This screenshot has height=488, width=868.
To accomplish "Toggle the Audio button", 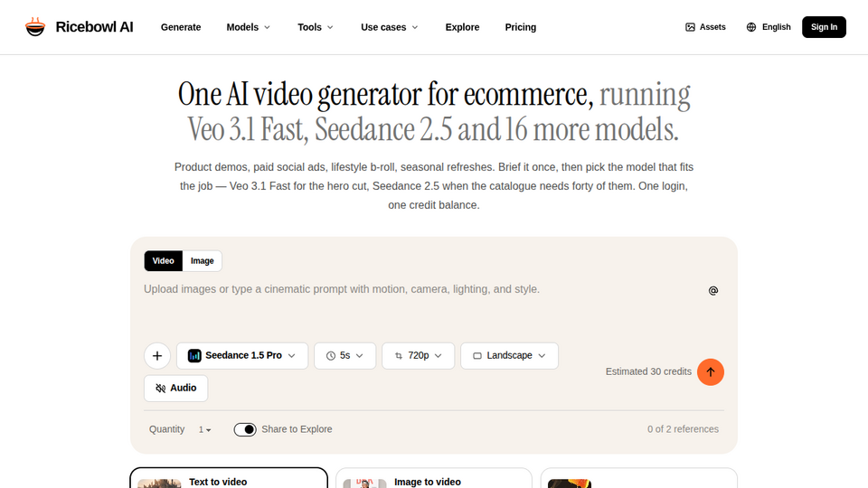I will click(x=176, y=389).
